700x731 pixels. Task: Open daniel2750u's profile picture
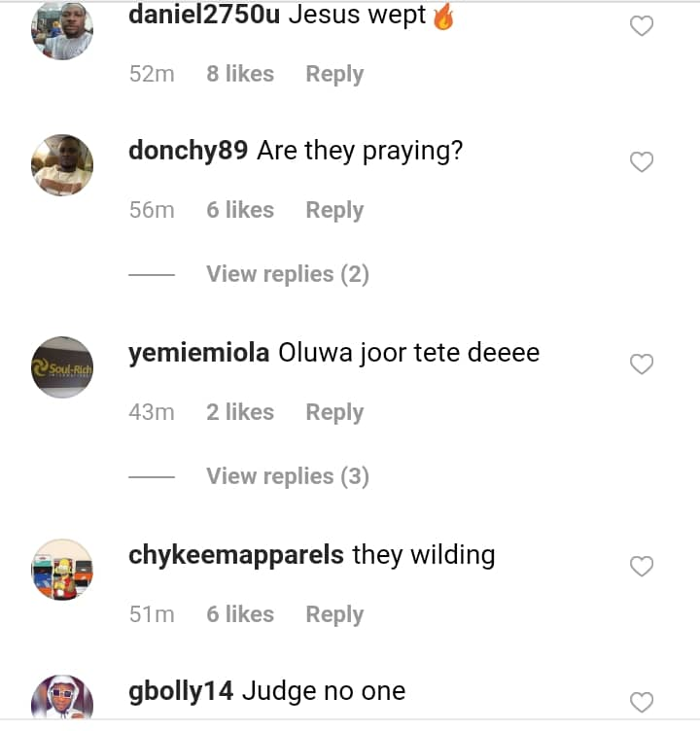click(x=62, y=30)
